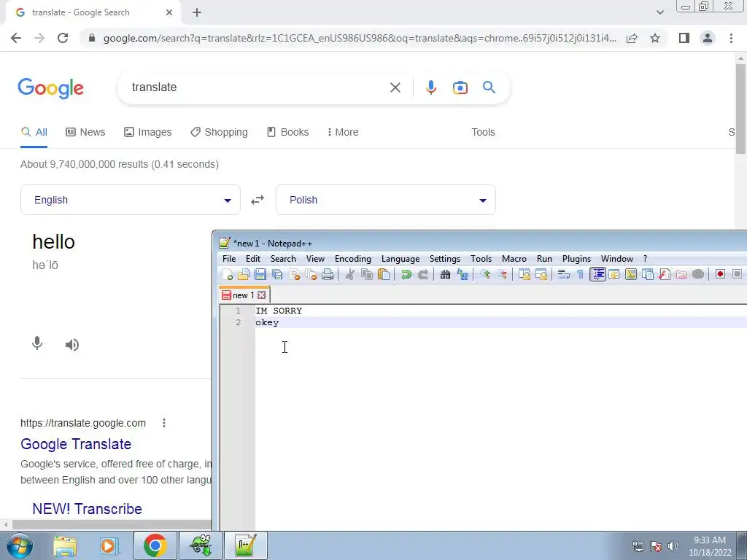Open the Windows Start button
Viewport: 747px width, 560px height.
[20, 545]
